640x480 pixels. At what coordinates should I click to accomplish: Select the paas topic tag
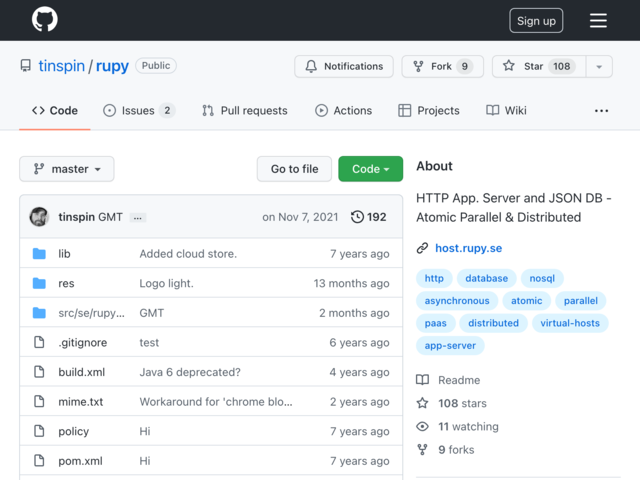(436, 323)
